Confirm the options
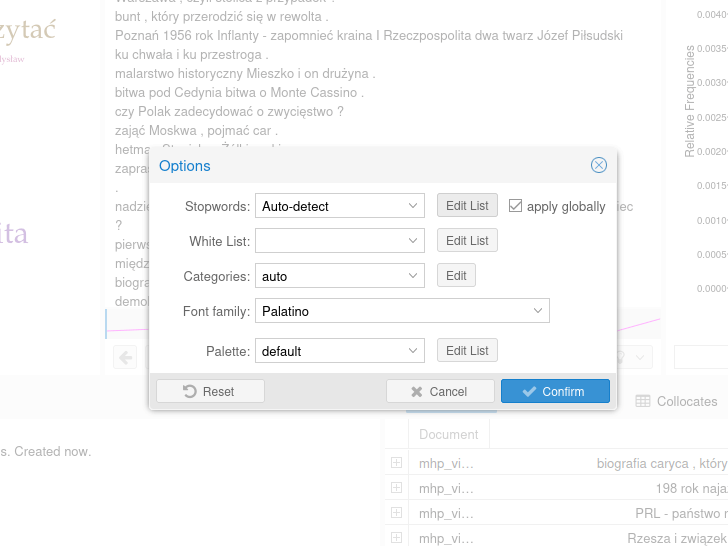Image resolution: width=728 pixels, height=546 pixels. [555, 391]
